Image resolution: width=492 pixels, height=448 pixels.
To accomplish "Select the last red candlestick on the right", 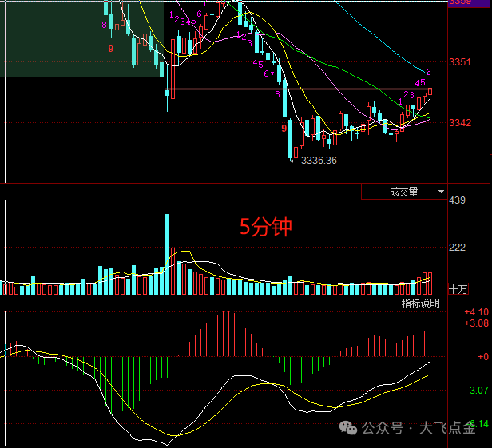I will pos(430,90).
